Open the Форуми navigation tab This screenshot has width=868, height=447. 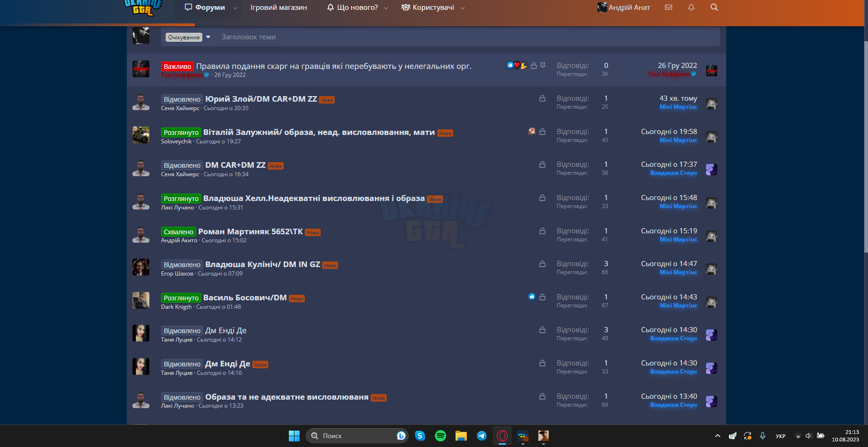tap(205, 7)
